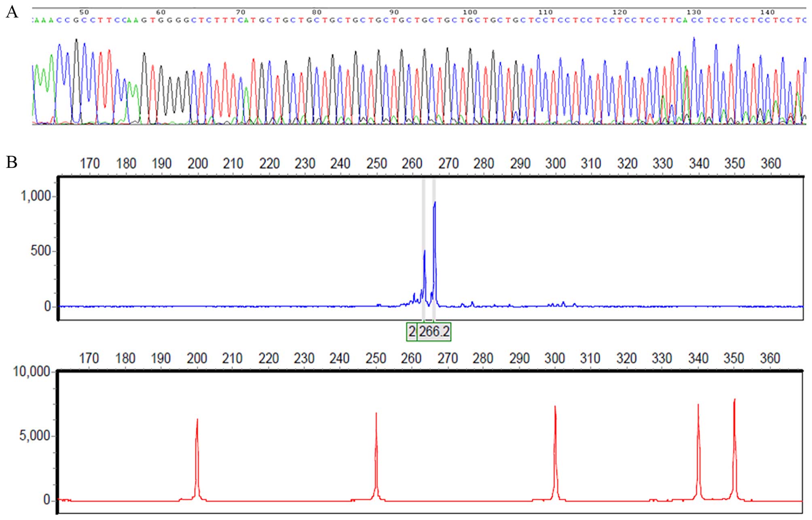Click panel label B
The image size is (812, 520).
[12, 162]
